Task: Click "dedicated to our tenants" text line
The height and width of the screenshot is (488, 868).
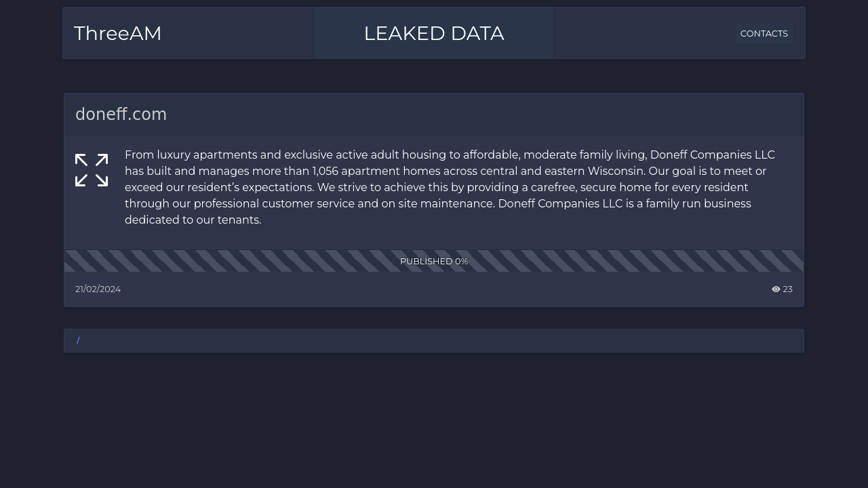Action: pos(193,220)
